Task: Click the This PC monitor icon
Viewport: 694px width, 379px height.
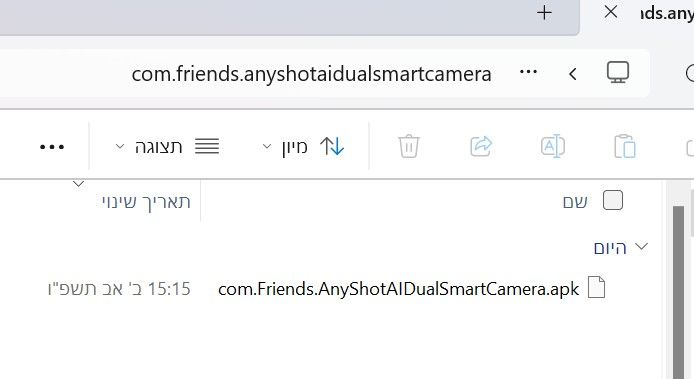Action: click(618, 72)
